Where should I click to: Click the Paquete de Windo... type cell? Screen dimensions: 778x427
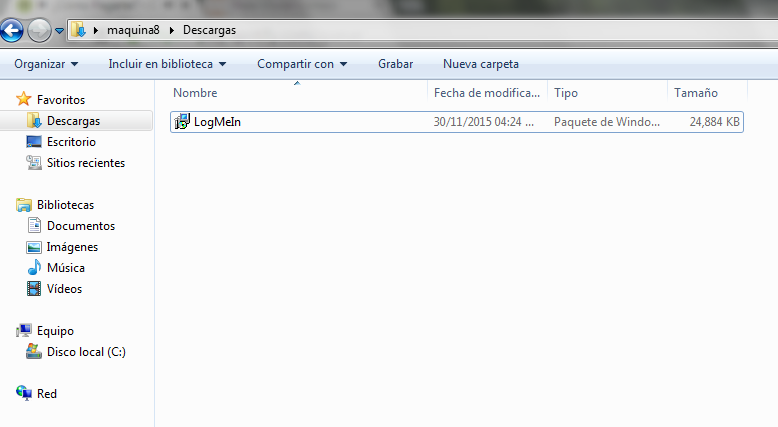point(607,122)
